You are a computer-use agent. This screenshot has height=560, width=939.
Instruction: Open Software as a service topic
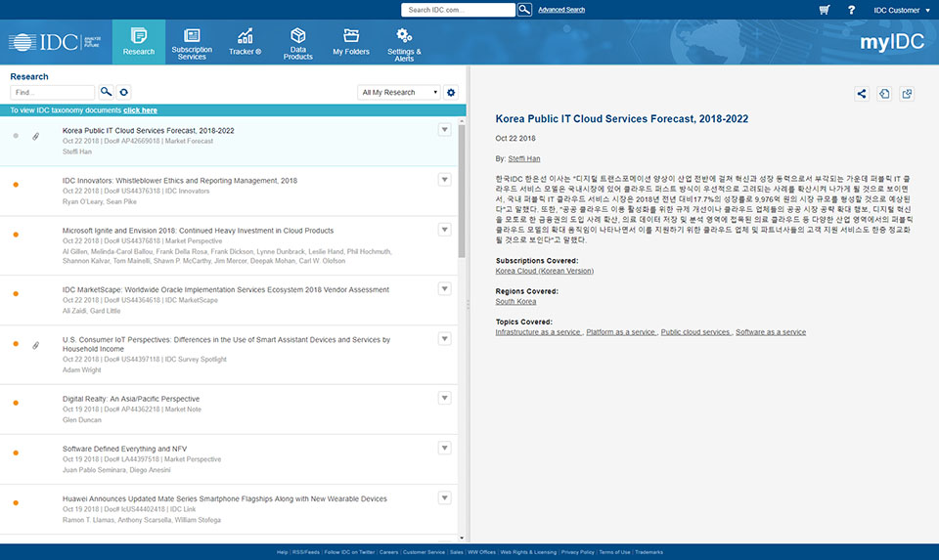pos(771,332)
